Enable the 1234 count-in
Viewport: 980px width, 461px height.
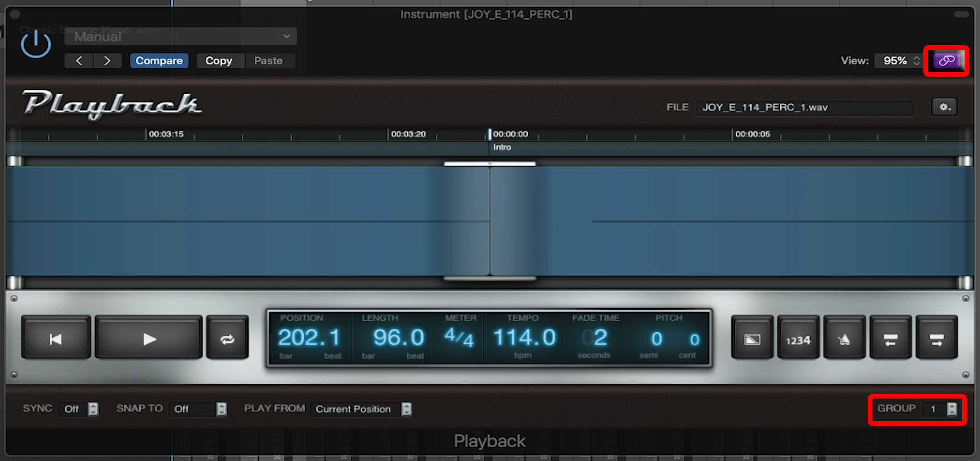tap(798, 338)
